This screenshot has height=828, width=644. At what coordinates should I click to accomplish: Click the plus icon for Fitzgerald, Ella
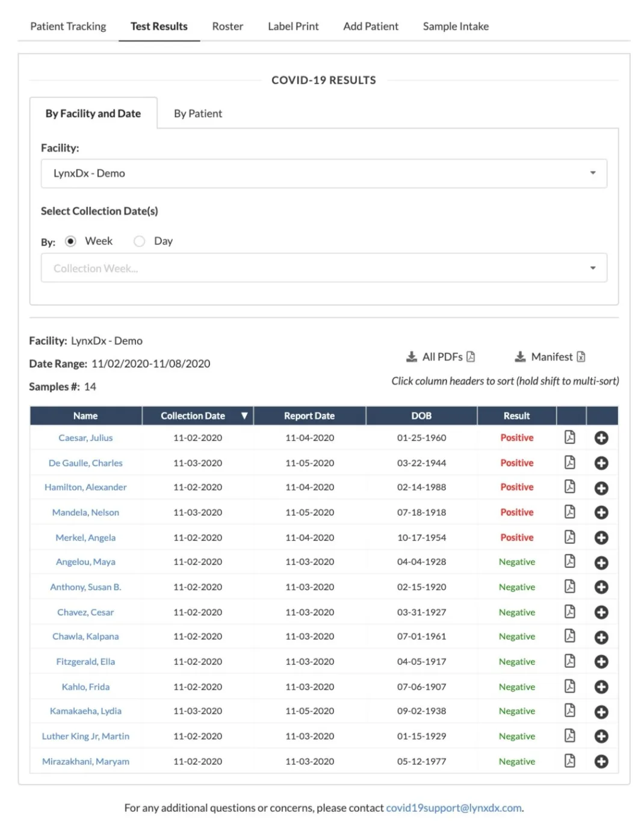pyautogui.click(x=601, y=661)
